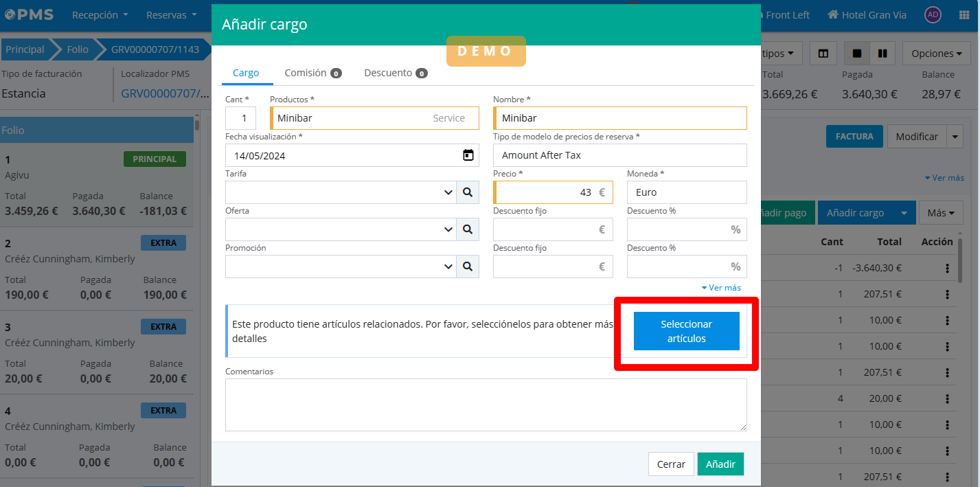Screen dimensions: 980x487
Task: Click into the Comentarios text area
Action: click(x=486, y=405)
